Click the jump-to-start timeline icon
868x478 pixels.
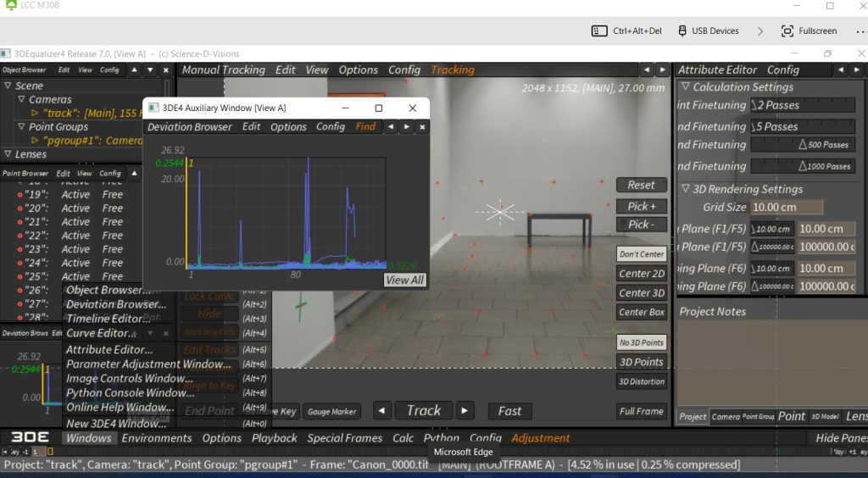click(6, 452)
